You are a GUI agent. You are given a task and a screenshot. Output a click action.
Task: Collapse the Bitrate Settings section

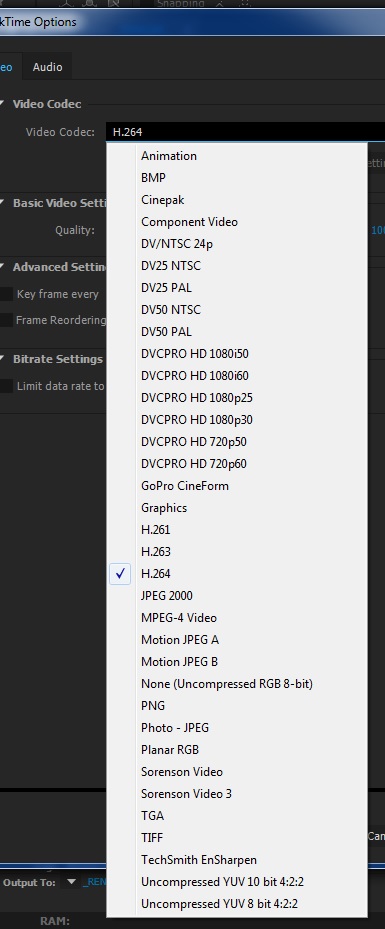click(2, 359)
